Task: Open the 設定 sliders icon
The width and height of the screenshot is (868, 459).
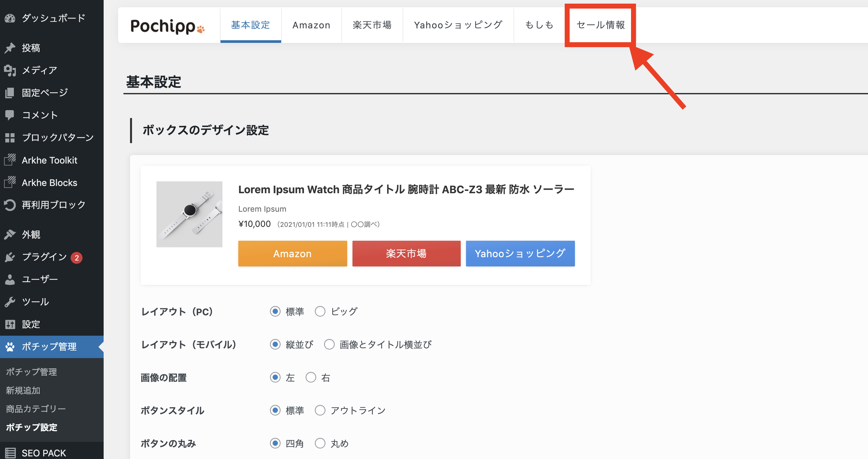Action: tap(10, 324)
